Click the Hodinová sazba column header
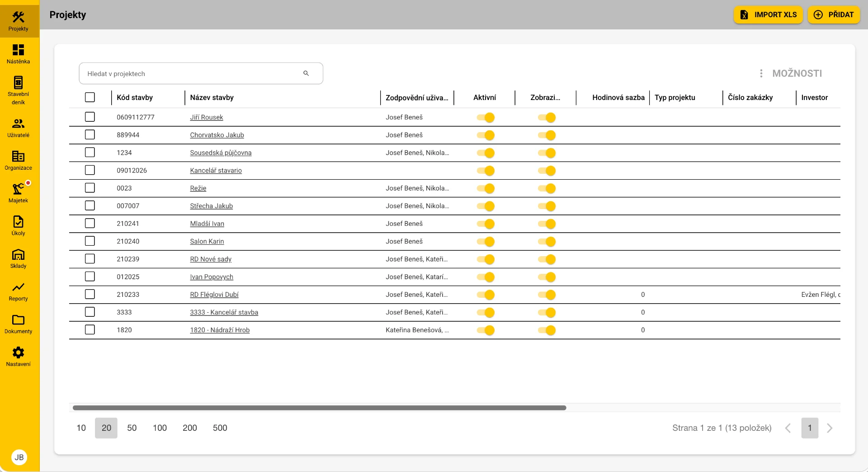 coord(618,97)
